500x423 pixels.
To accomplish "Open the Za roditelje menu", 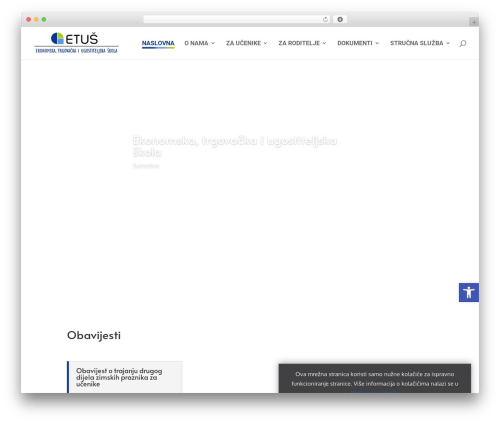I will point(299,43).
